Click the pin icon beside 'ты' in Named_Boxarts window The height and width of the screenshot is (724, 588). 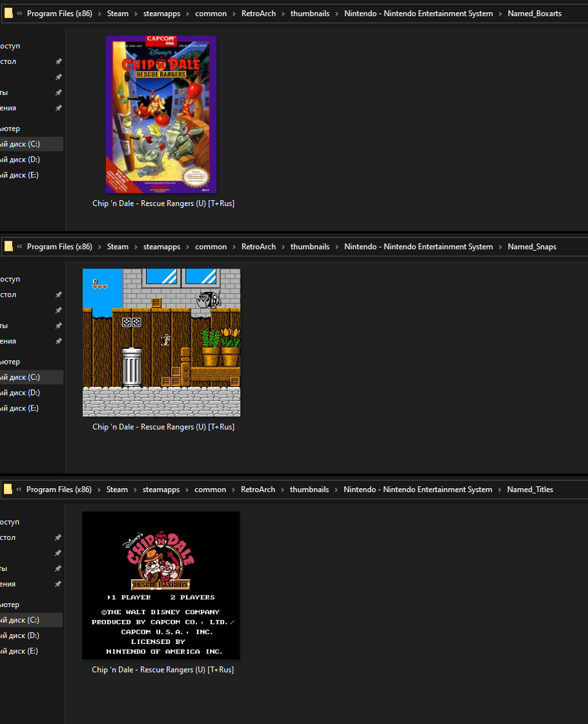click(x=58, y=92)
